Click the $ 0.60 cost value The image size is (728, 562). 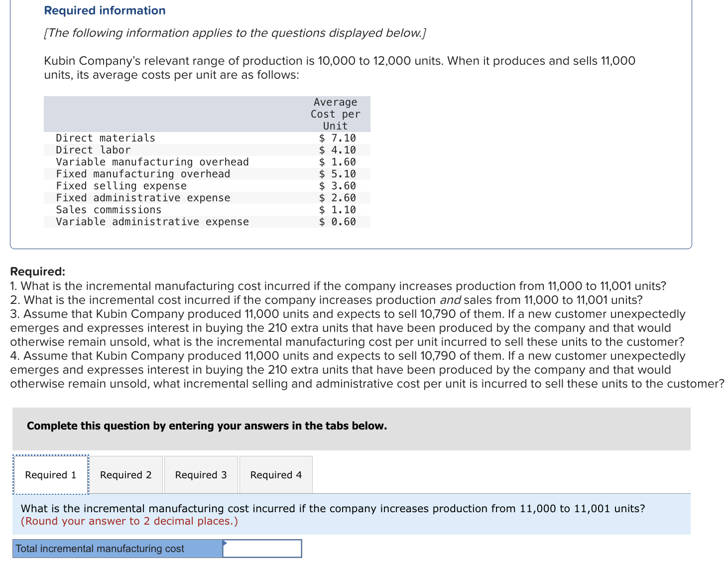pos(338,222)
